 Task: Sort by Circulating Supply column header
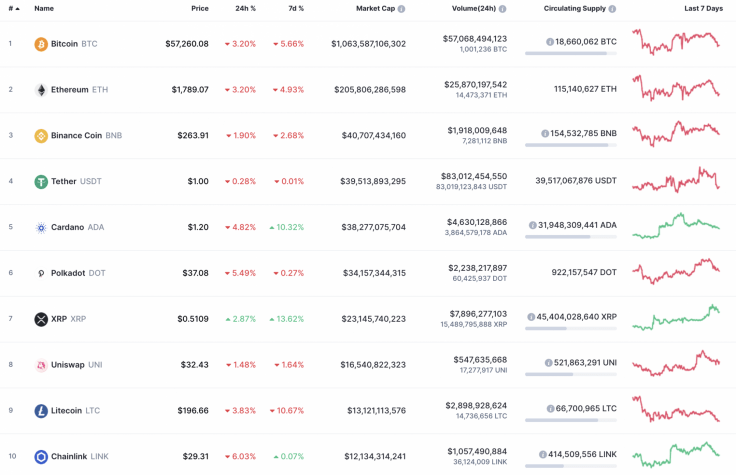[x=575, y=8]
